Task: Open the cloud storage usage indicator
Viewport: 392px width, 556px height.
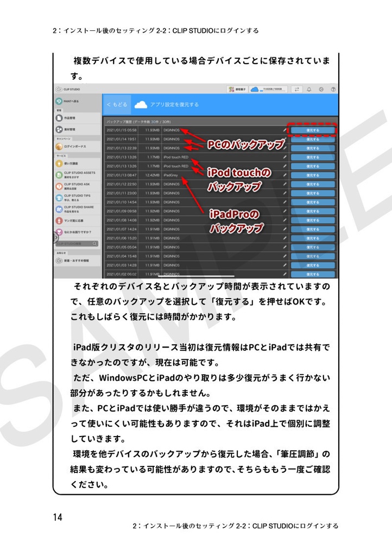Action: [268, 90]
